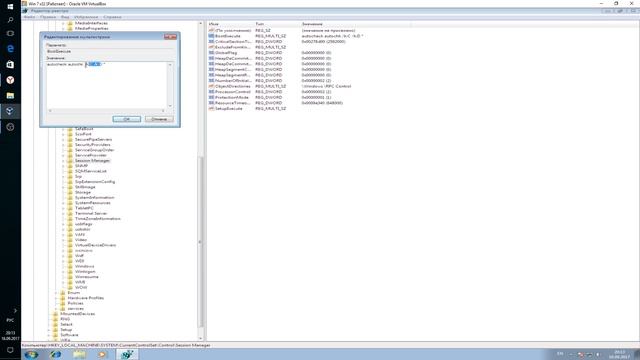Expand the Session Manager tree node
The image size is (640, 360).
coord(63,161)
